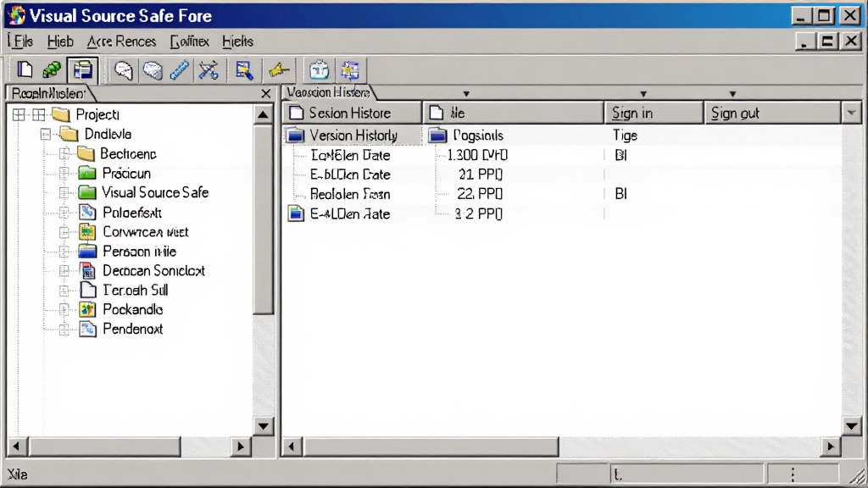Click the yellow pointing hand icon
868x488 pixels.
coord(278,70)
